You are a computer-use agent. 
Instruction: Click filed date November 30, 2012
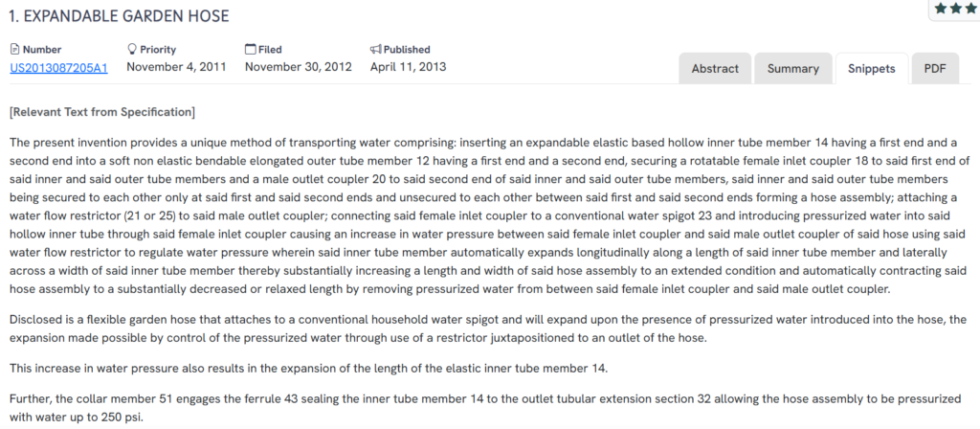point(298,67)
